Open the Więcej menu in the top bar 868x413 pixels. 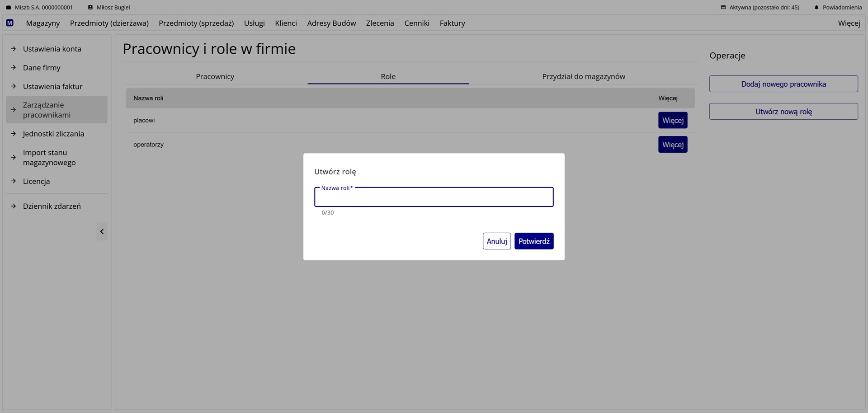849,23
